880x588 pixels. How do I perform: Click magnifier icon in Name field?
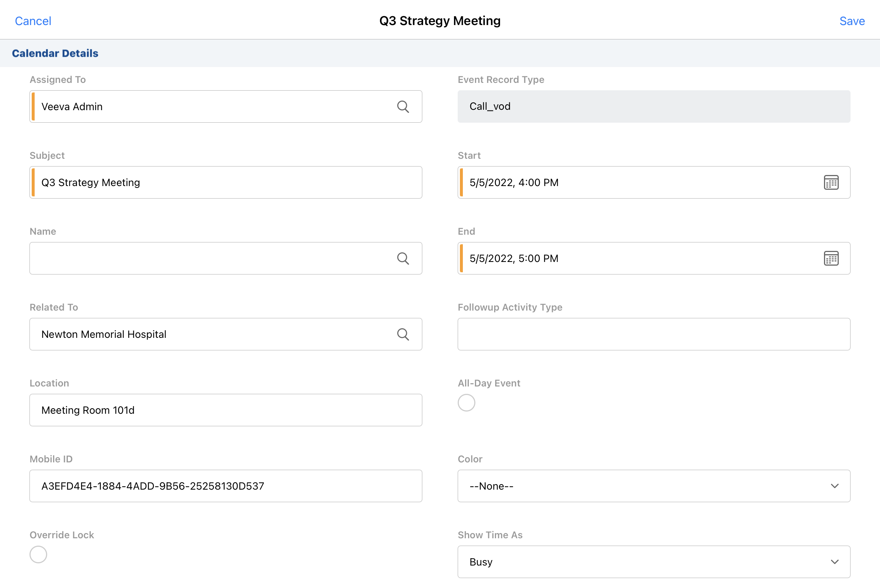403,258
